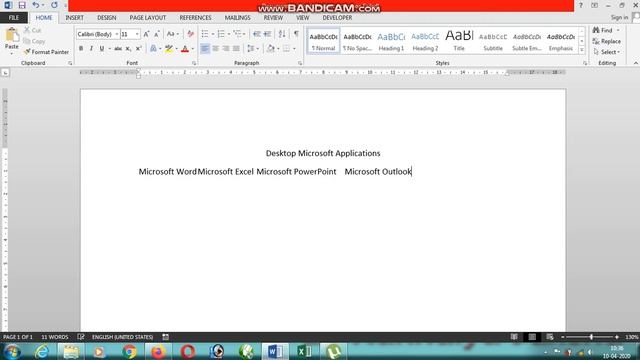Click the Copy command
The image size is (640, 360).
click(x=34, y=41)
